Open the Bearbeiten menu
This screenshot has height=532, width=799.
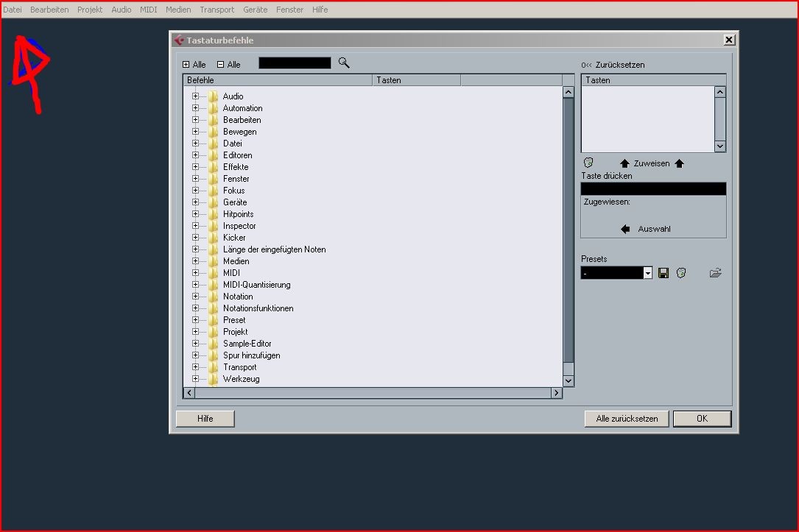tap(49, 10)
